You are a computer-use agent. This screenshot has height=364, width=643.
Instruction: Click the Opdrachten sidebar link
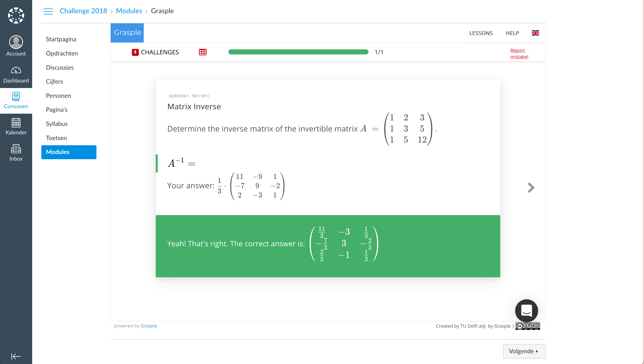(62, 53)
